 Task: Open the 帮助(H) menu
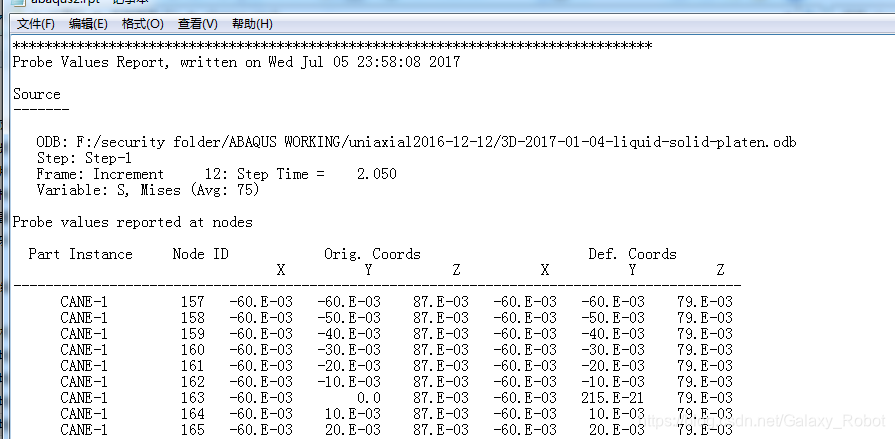251,24
